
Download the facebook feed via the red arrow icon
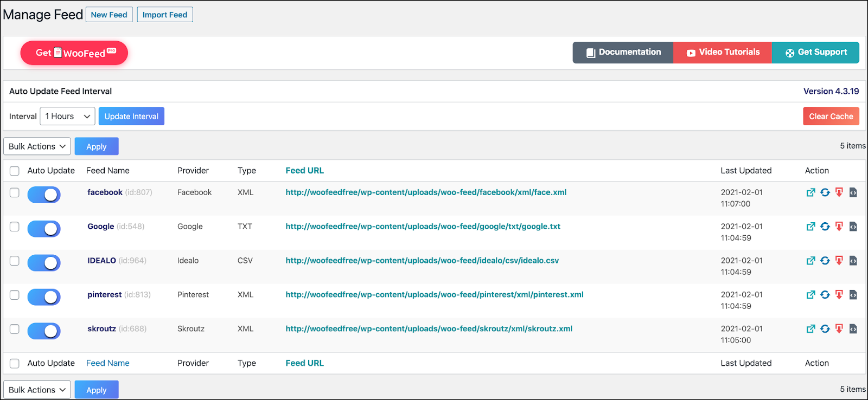pyautogui.click(x=839, y=192)
